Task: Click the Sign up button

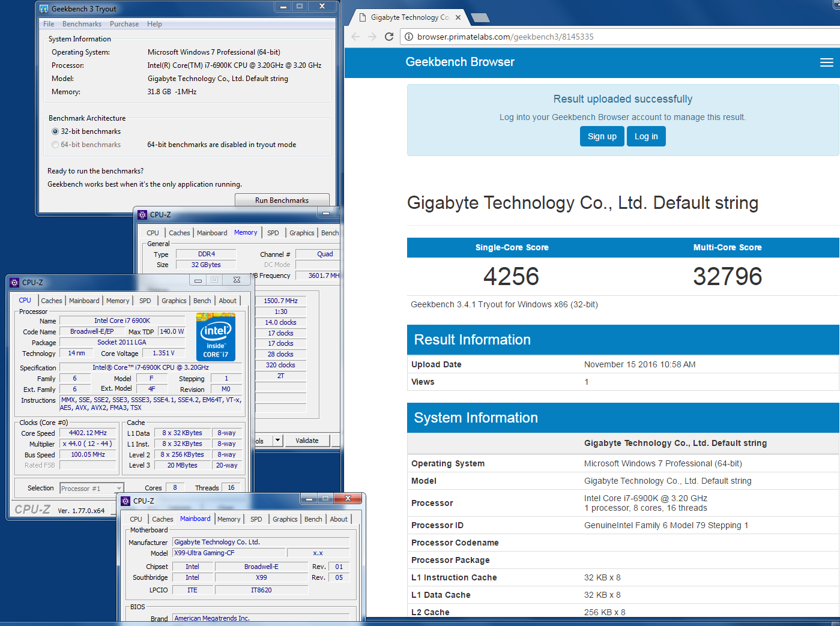Action: click(x=602, y=136)
